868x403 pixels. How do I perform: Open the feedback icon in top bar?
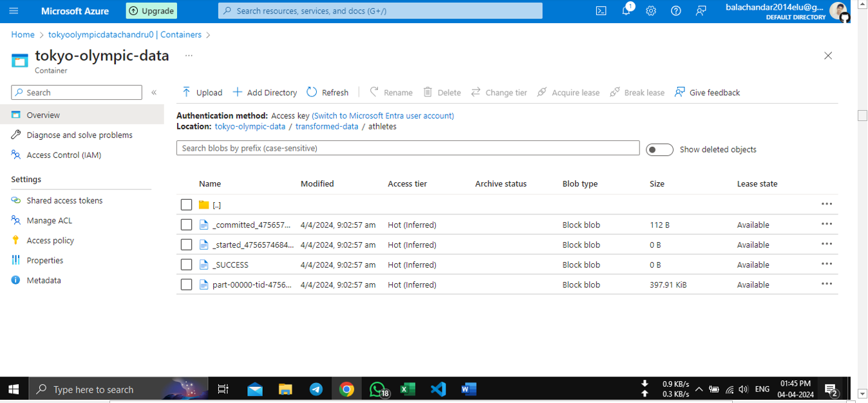(x=701, y=11)
